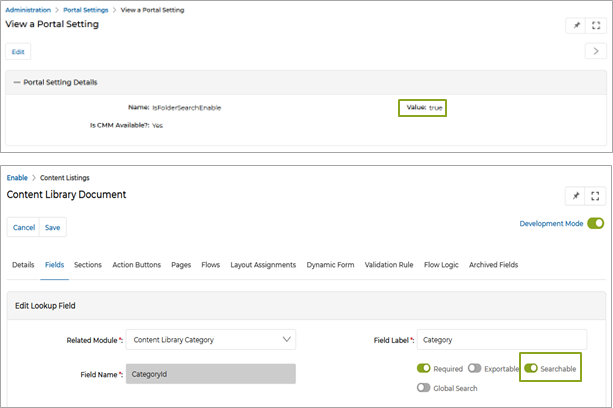This screenshot has width=613, height=408.
Task: Open the Related Module dropdown
Action: coord(212,340)
